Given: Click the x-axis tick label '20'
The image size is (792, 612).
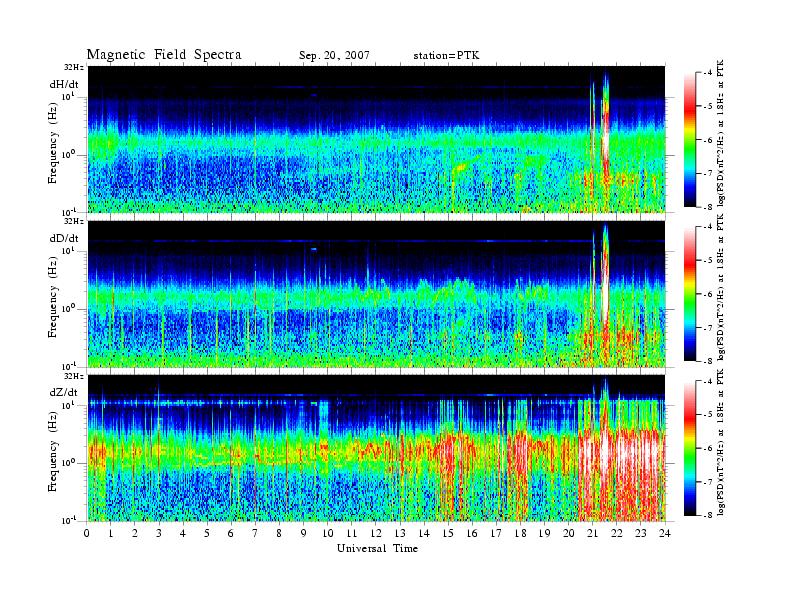Looking at the screenshot, I should click(x=568, y=533).
